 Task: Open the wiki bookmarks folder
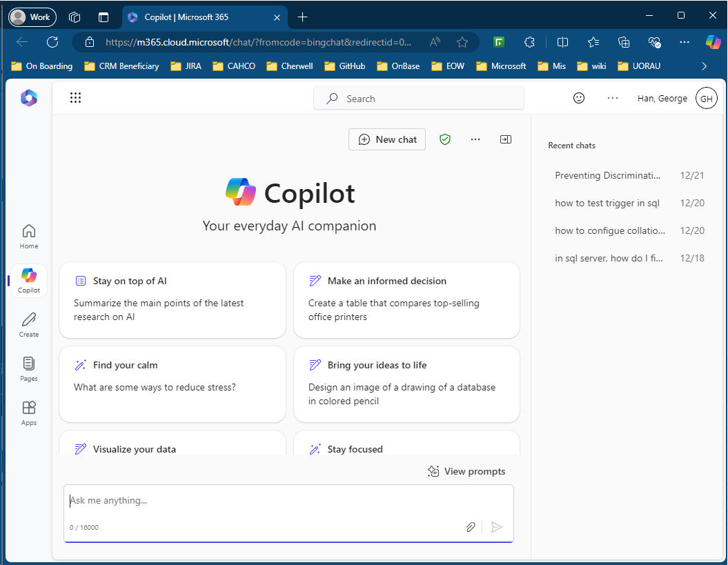tap(591, 66)
